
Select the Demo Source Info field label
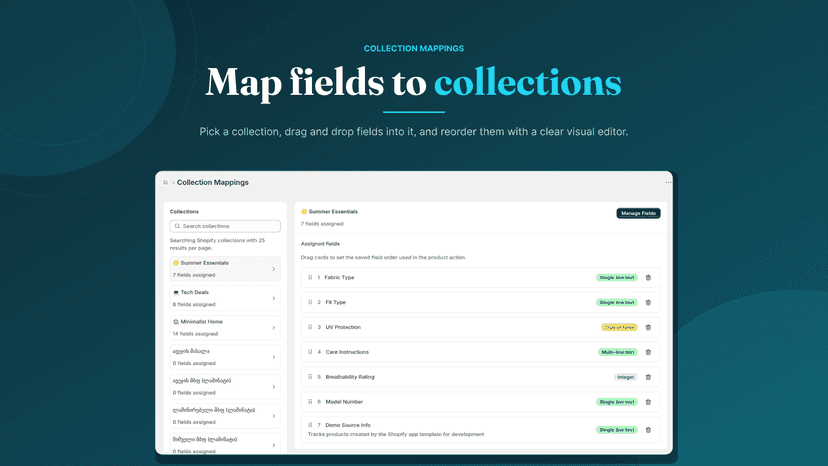[347, 425]
